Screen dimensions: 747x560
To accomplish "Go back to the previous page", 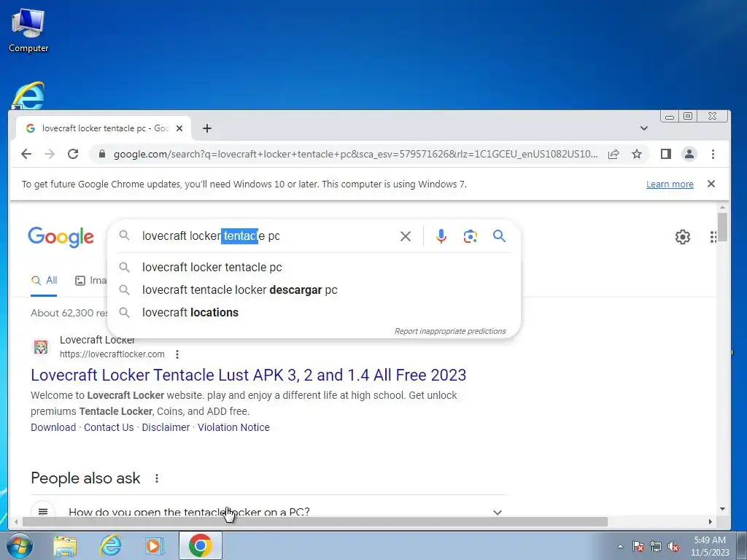I will (26, 154).
